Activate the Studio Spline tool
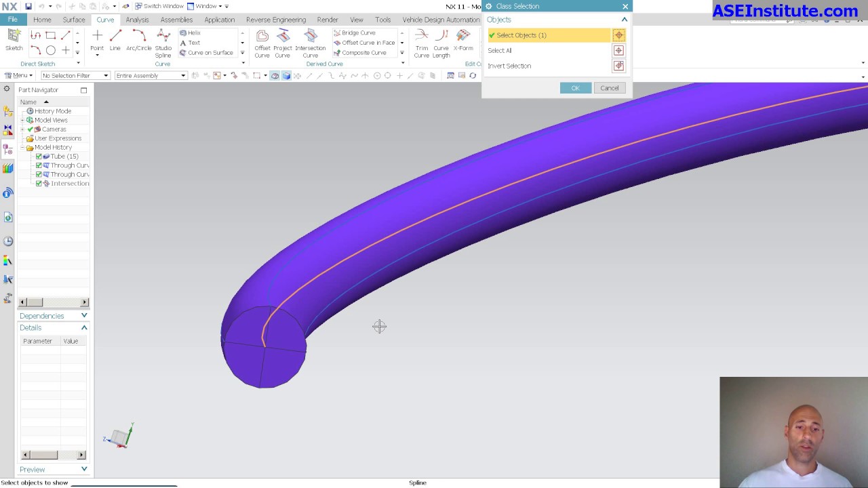The image size is (868, 488). [163, 43]
